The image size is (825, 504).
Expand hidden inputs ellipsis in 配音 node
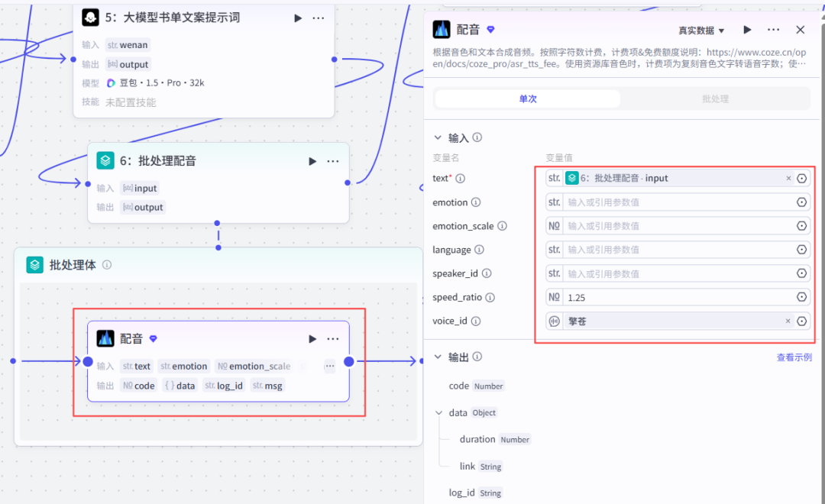(329, 366)
